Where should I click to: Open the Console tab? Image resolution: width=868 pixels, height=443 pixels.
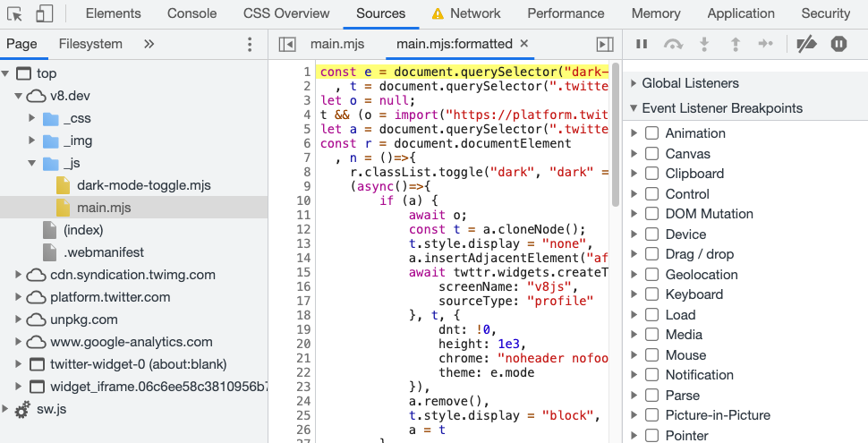(x=191, y=13)
